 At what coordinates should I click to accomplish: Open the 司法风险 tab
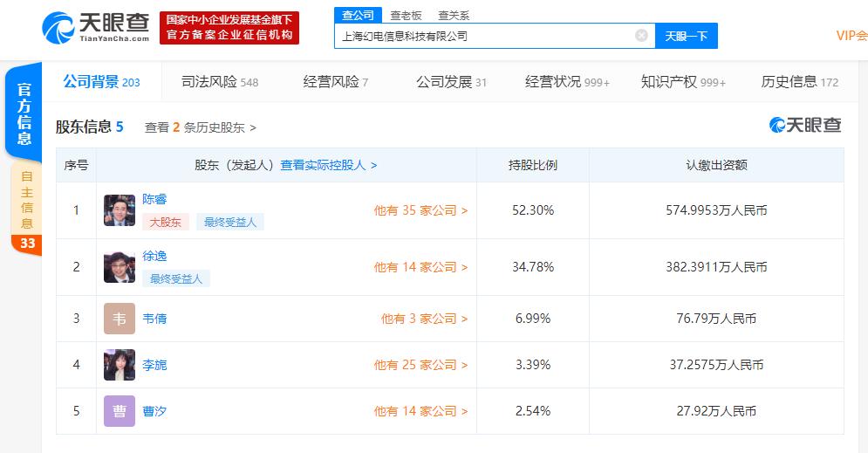(x=219, y=82)
